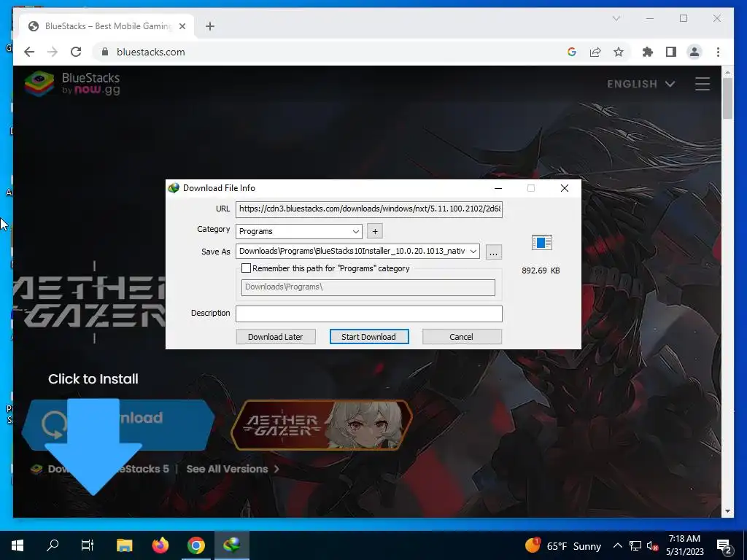747x560 pixels.
Task: Close the Download File Info dialog
Action: (x=565, y=188)
